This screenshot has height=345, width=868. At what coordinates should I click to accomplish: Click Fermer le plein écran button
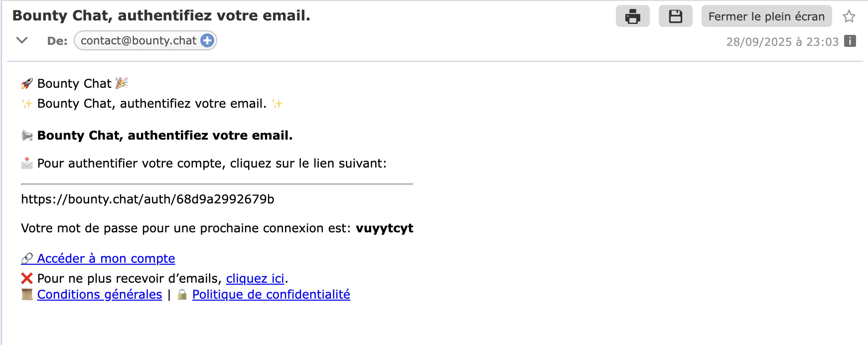[x=766, y=16]
